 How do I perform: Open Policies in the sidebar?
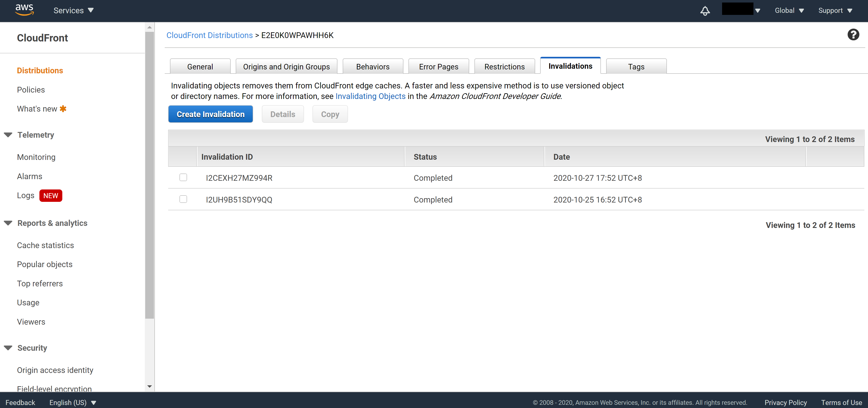tap(31, 90)
